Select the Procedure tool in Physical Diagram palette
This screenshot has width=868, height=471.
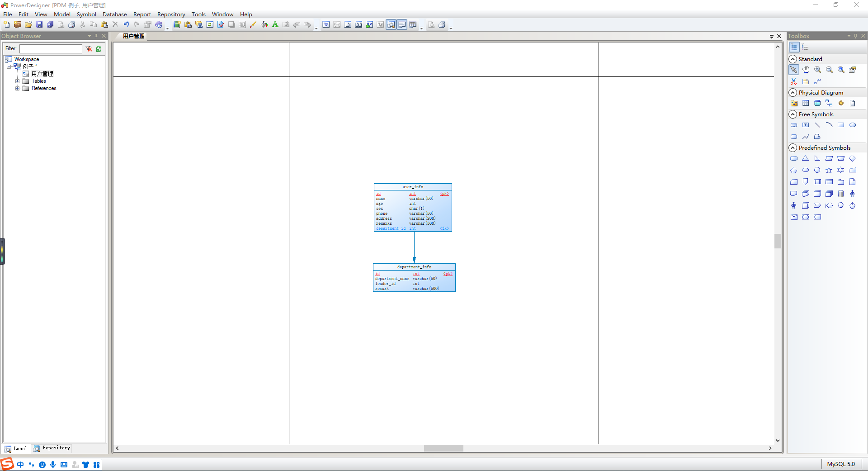841,103
